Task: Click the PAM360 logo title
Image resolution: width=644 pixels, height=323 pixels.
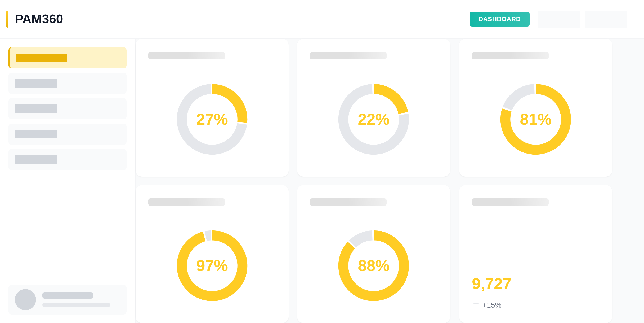Action: click(x=39, y=19)
